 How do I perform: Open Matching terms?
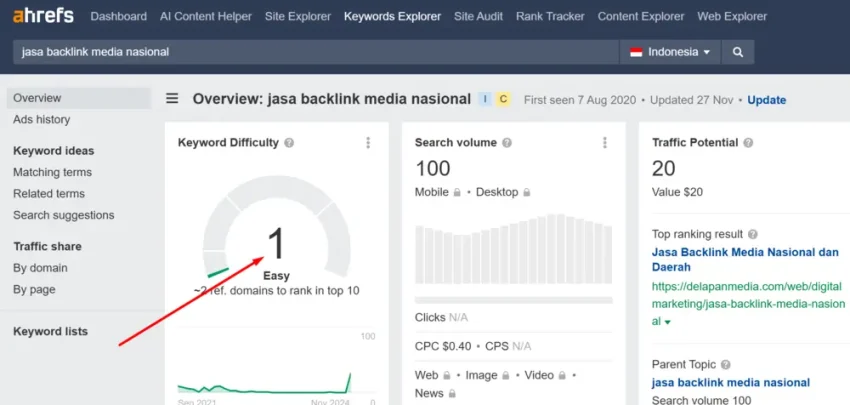click(53, 172)
